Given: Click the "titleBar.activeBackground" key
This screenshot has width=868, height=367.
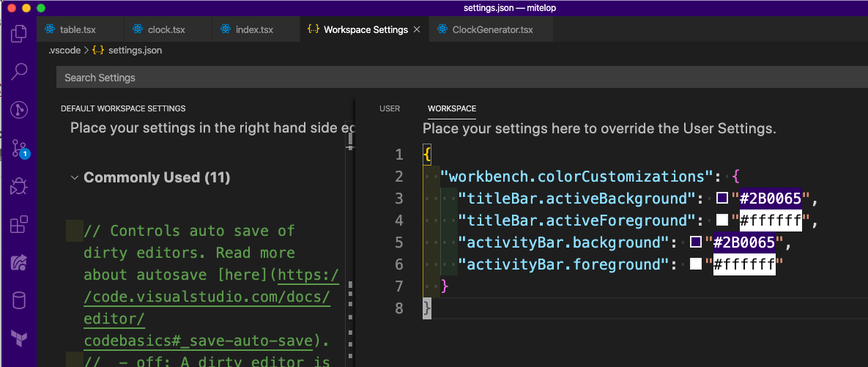Looking at the screenshot, I should (x=576, y=199).
